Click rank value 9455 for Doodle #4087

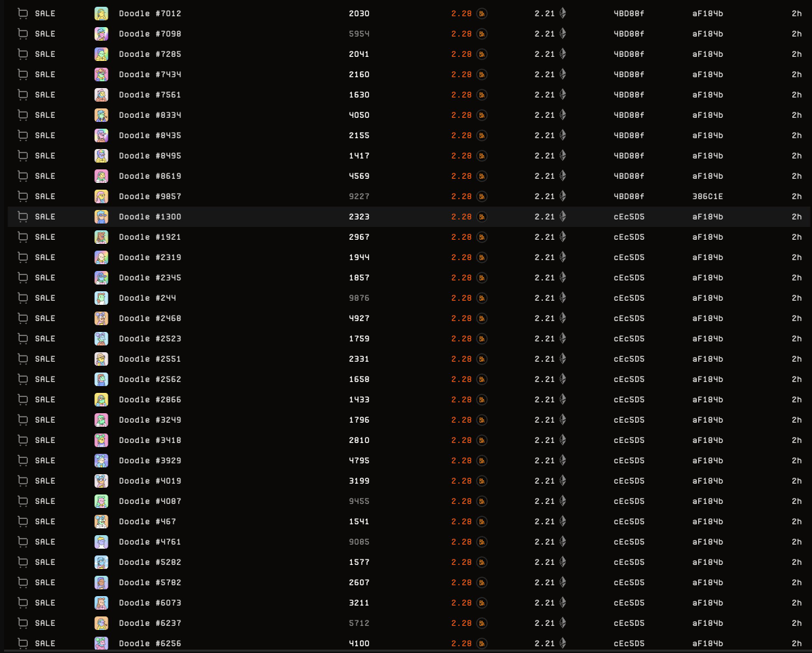[x=359, y=501]
